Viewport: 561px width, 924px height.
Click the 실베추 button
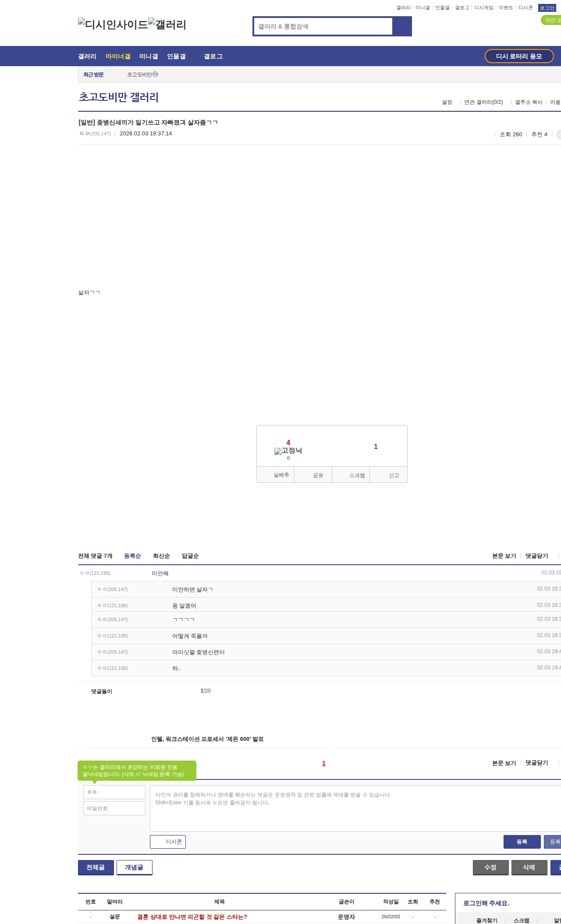tap(275, 475)
